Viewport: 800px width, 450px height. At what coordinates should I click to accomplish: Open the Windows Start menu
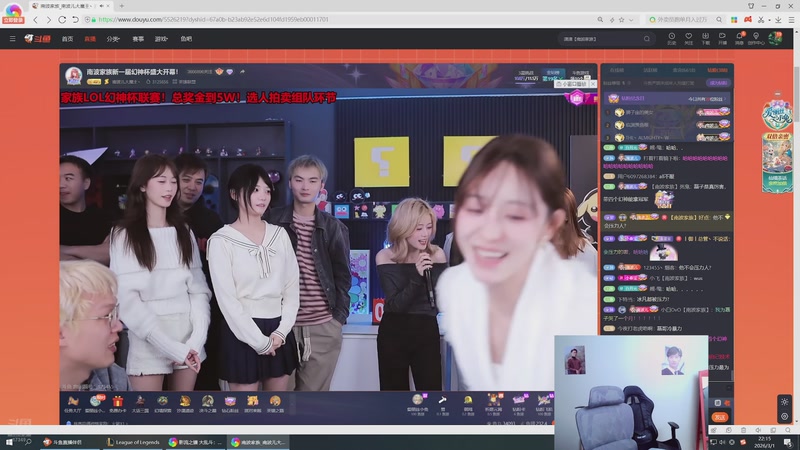[x=9, y=442]
